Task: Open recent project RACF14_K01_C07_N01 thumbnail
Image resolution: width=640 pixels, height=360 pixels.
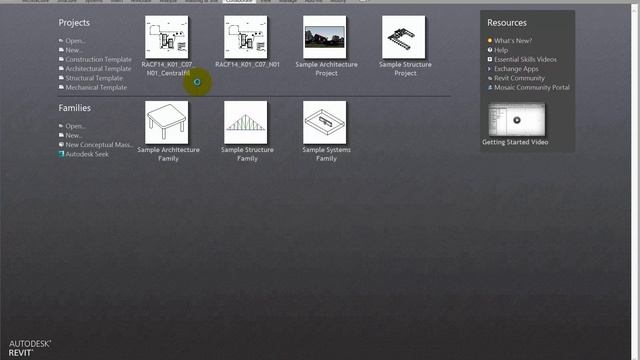Action: pyautogui.click(x=246, y=37)
